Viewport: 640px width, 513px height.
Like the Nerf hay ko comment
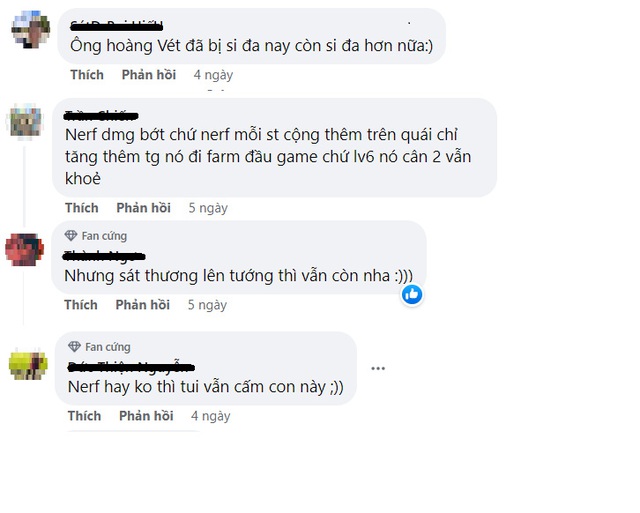tap(84, 416)
